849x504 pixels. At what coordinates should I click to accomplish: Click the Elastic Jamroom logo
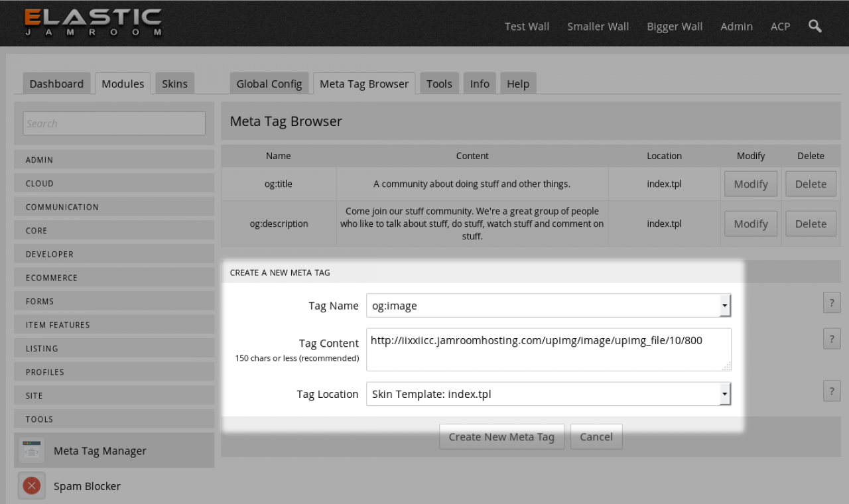[93, 23]
